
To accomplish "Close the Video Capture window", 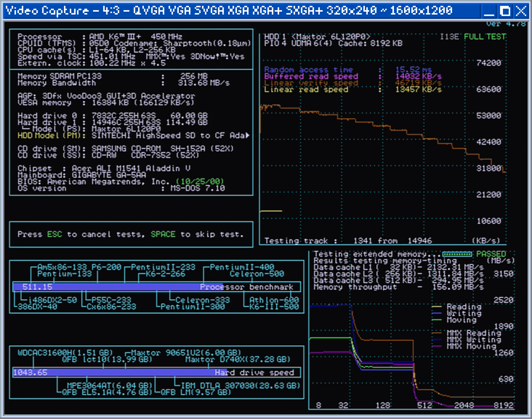I will [521, 11].
